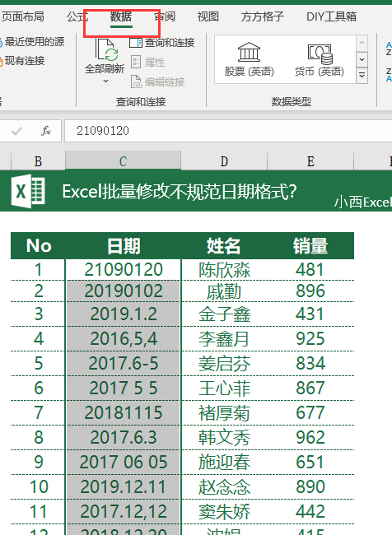
Task: Click the 日期 header cell
Action: 123,246
